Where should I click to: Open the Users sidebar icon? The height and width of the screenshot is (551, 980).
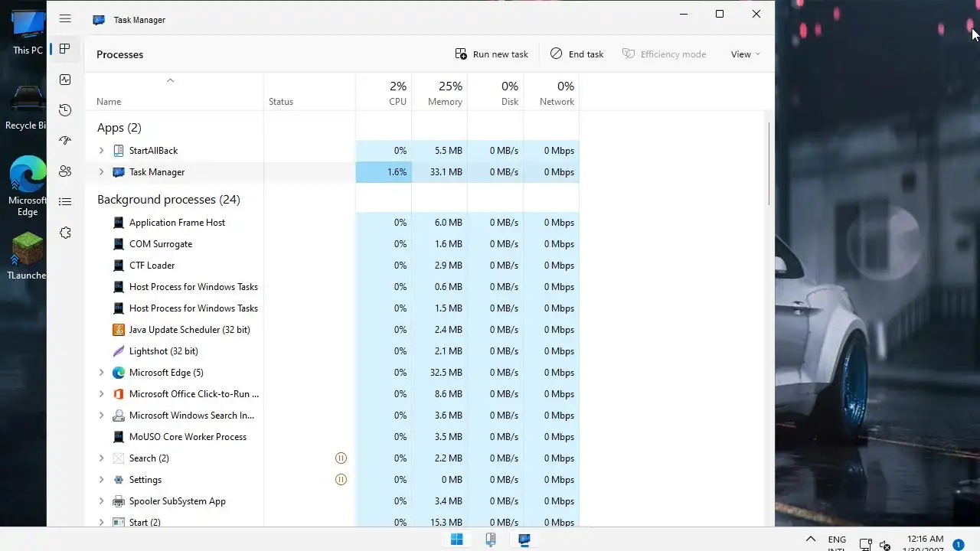tap(65, 171)
